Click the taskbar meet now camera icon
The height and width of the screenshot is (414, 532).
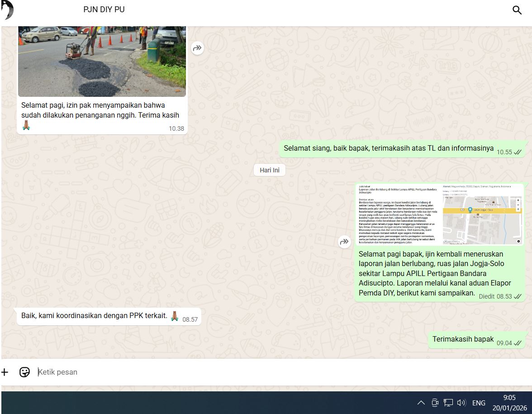click(435, 403)
